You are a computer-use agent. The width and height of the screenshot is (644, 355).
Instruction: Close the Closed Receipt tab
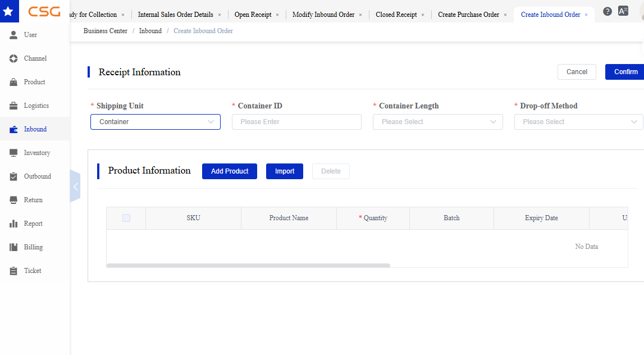[423, 15]
